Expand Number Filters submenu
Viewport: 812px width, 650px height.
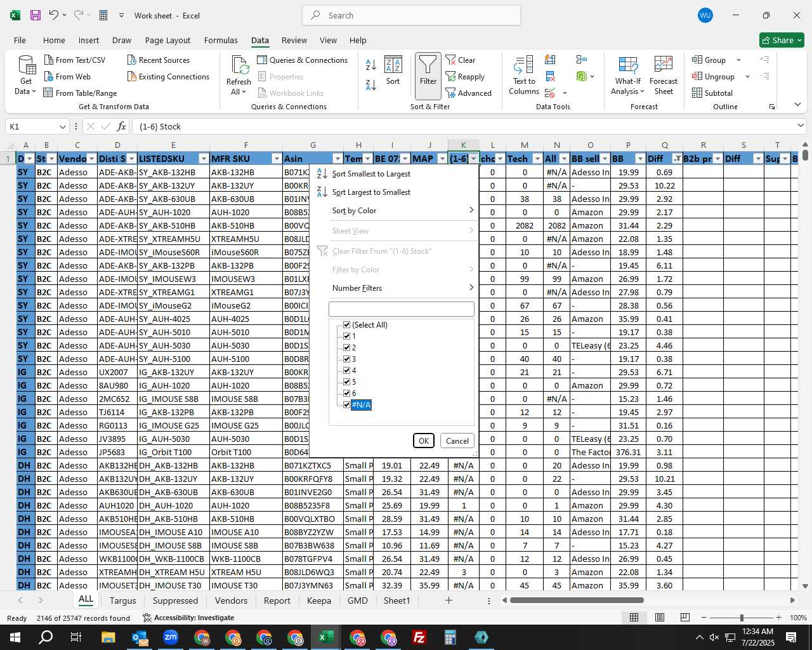tap(402, 288)
